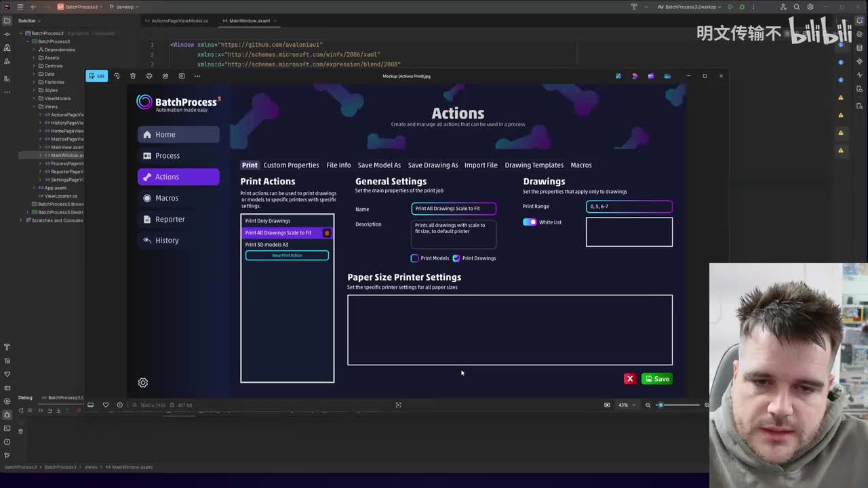Open Macros in the mockup sidebar

(x=178, y=198)
